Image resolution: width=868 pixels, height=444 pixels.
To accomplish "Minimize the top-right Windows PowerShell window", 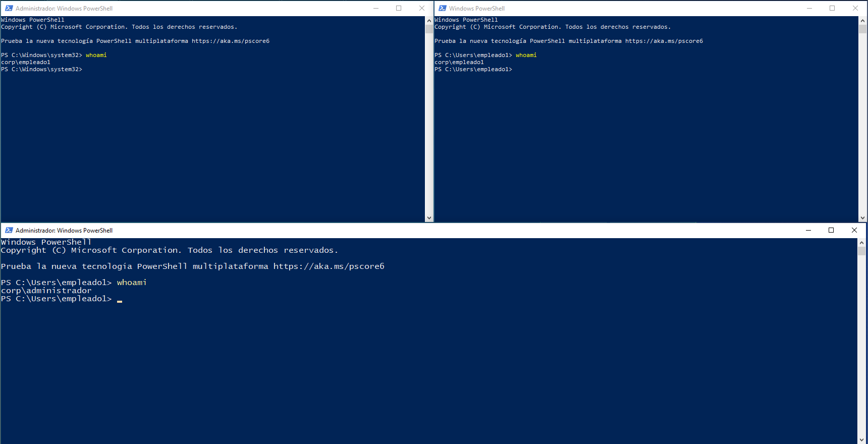I will click(x=809, y=8).
